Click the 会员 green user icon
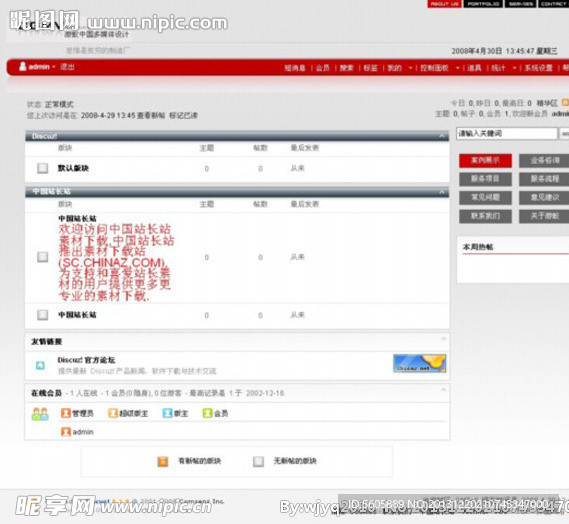 pos(207,413)
